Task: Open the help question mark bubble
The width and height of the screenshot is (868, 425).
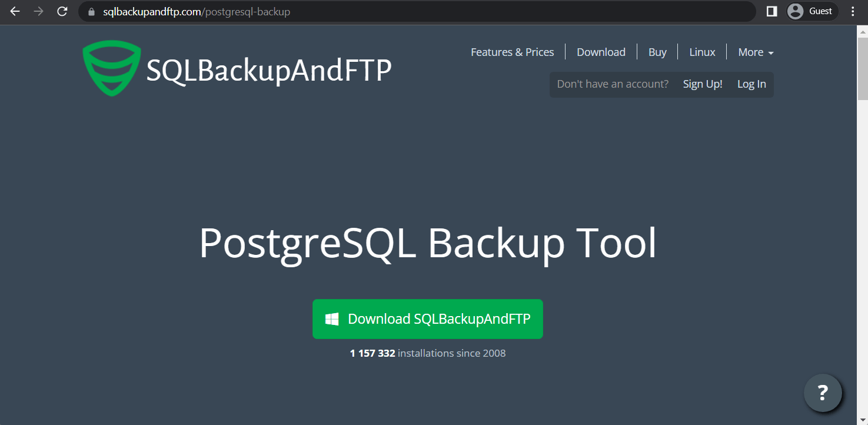Action: pos(823,393)
